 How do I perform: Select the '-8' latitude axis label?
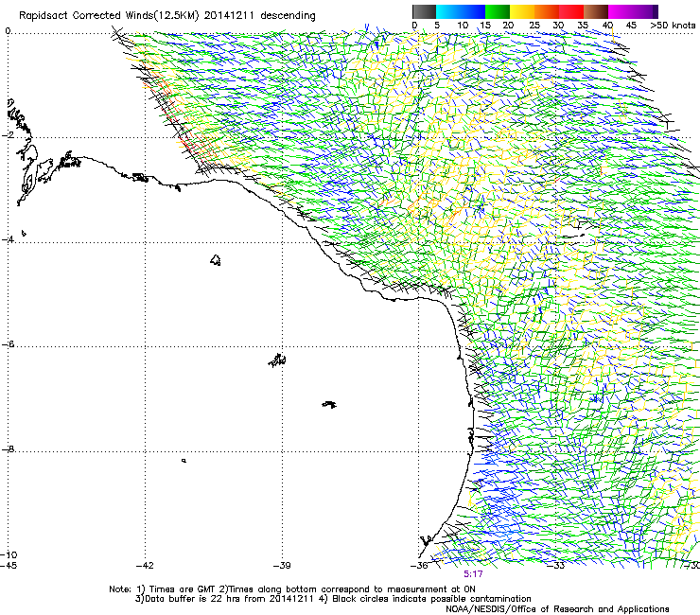point(9,448)
